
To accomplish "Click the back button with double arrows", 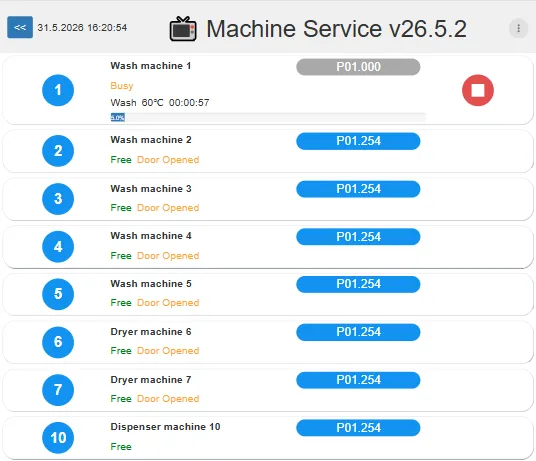I will coord(20,27).
